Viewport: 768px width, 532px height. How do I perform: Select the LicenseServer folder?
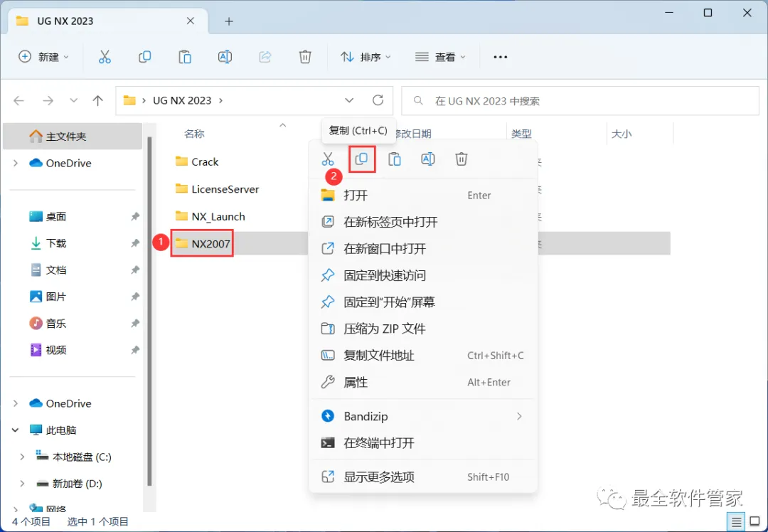(217, 189)
